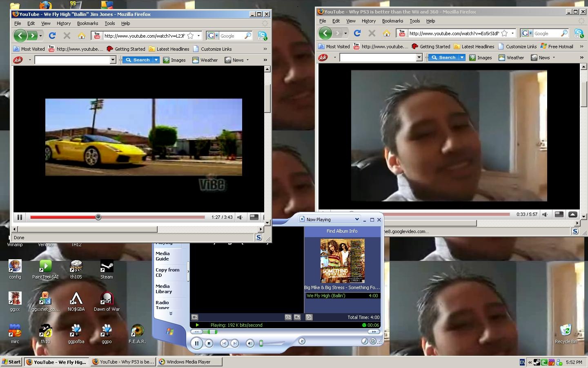Toggle the Jim Jones video player size
Image resolution: width=588 pixels, height=368 pixels.
tap(254, 217)
